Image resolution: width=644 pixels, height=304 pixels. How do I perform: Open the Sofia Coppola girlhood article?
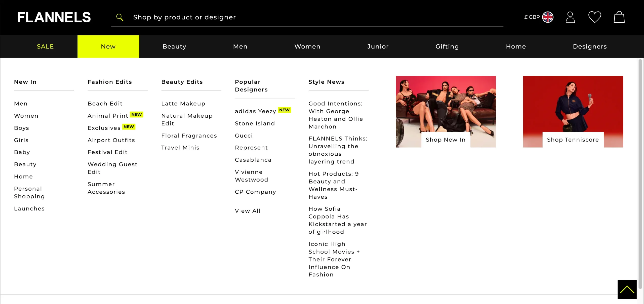pos(338,221)
